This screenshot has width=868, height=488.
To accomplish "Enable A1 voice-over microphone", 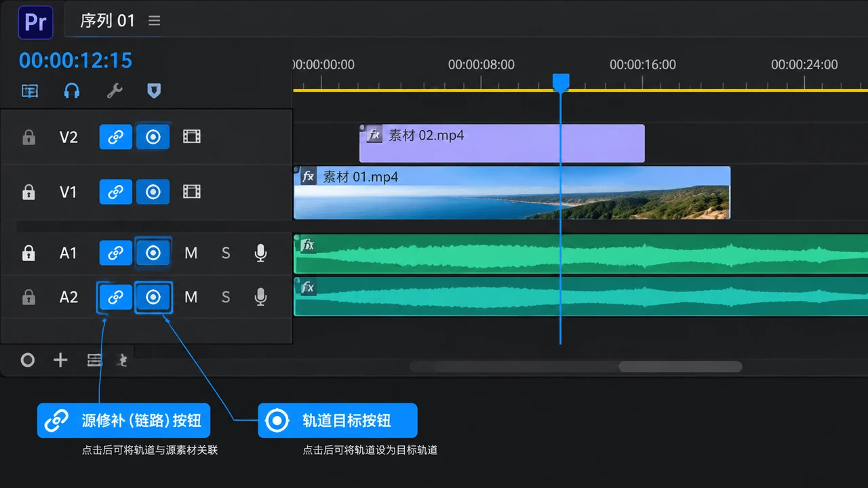I will point(260,253).
